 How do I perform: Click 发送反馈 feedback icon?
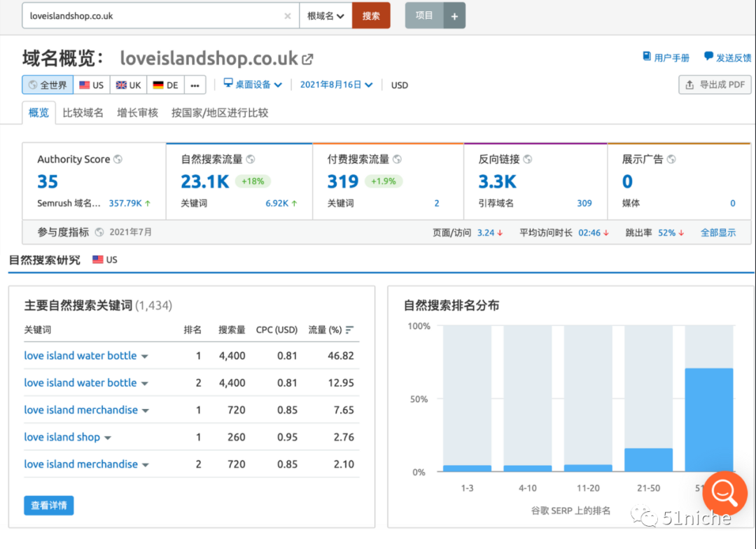coord(708,57)
